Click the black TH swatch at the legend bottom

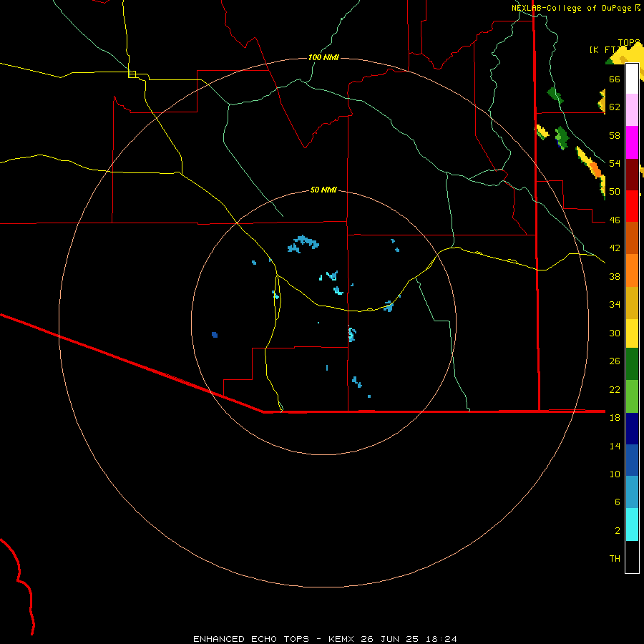pyautogui.click(x=632, y=557)
